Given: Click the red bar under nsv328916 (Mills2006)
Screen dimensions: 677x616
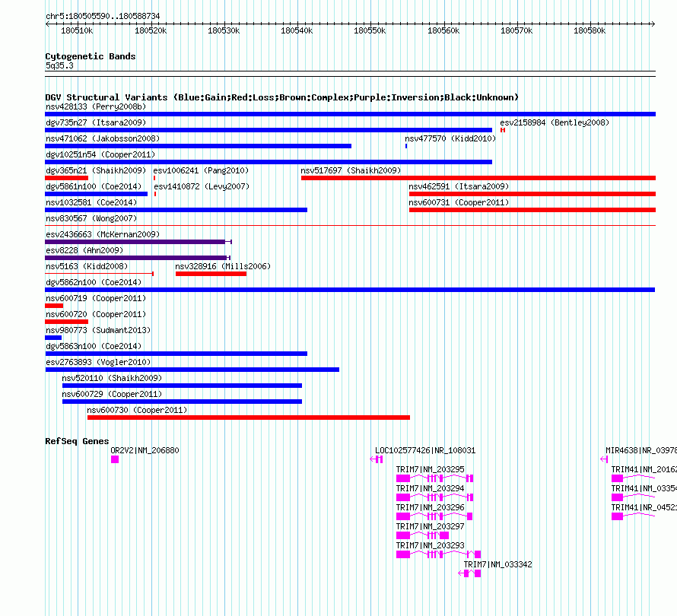Looking at the screenshot, I should click(211, 274).
